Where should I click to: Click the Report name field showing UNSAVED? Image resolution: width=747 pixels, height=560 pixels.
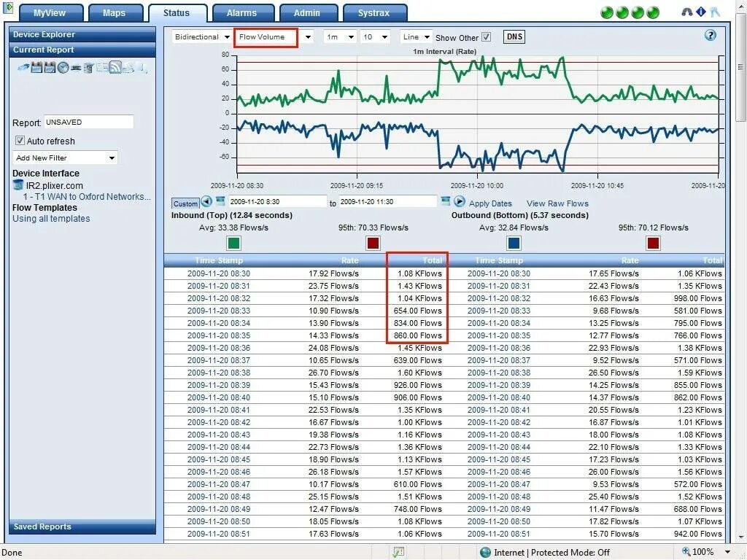88,122
